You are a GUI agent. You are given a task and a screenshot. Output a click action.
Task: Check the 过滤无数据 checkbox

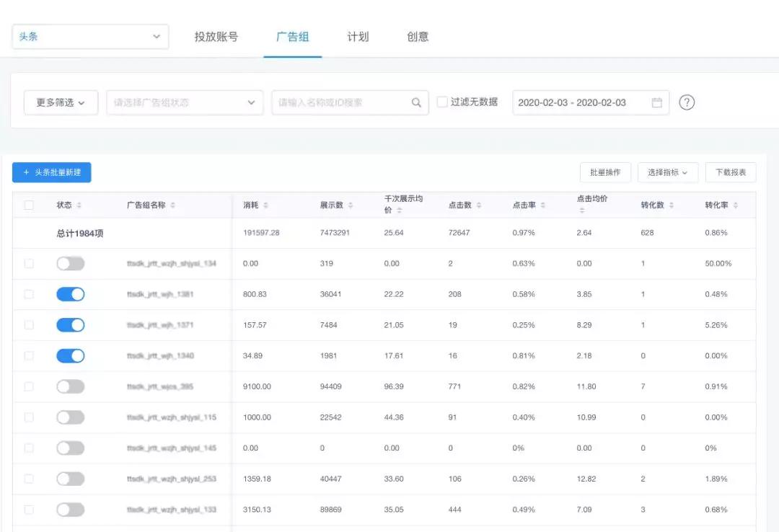pos(442,102)
